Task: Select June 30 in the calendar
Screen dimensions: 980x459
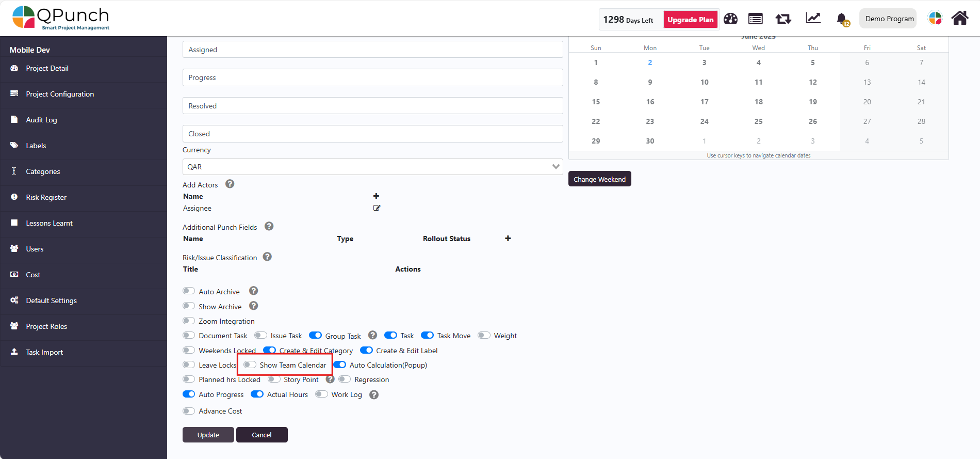Action: (x=650, y=141)
